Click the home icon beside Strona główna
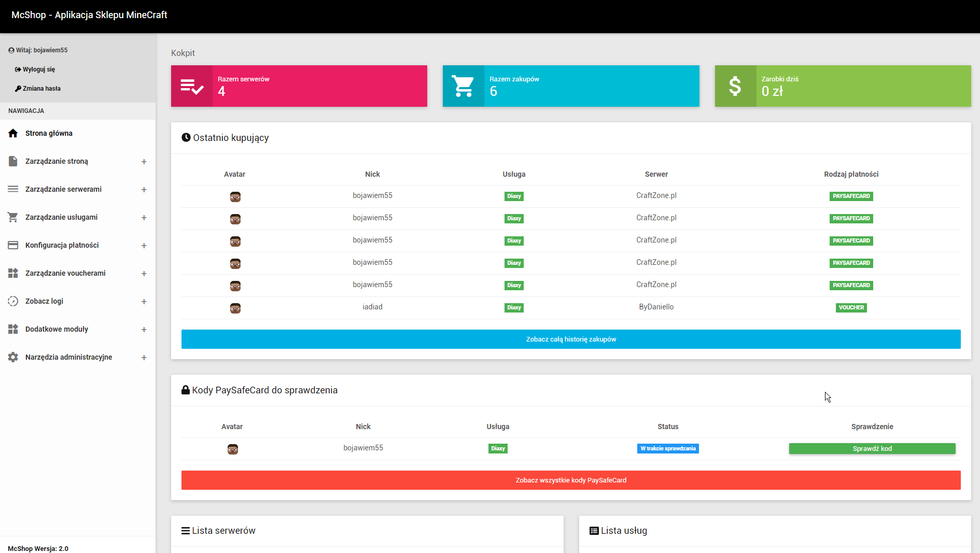 13,133
